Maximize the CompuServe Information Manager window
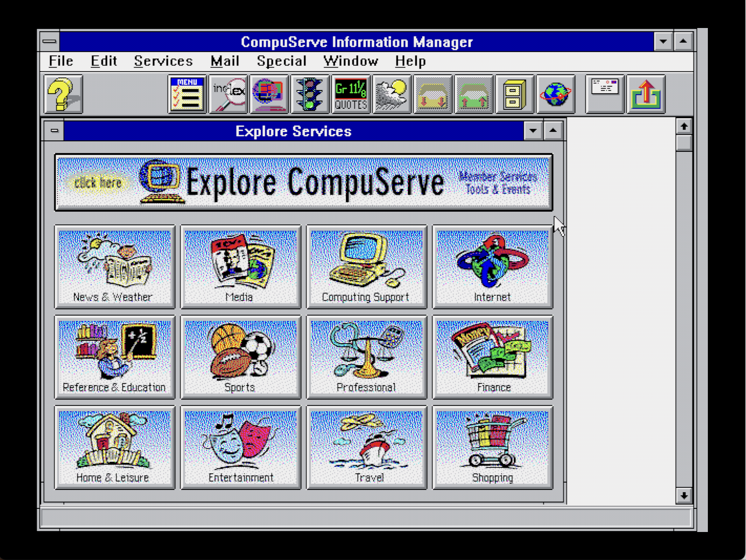This screenshot has width=746, height=560. point(683,41)
